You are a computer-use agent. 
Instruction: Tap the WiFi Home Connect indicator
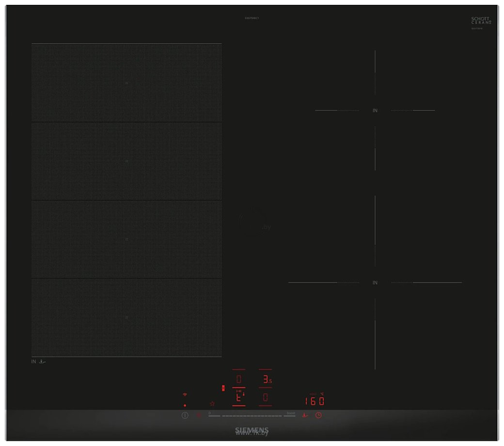pyautogui.click(x=185, y=394)
